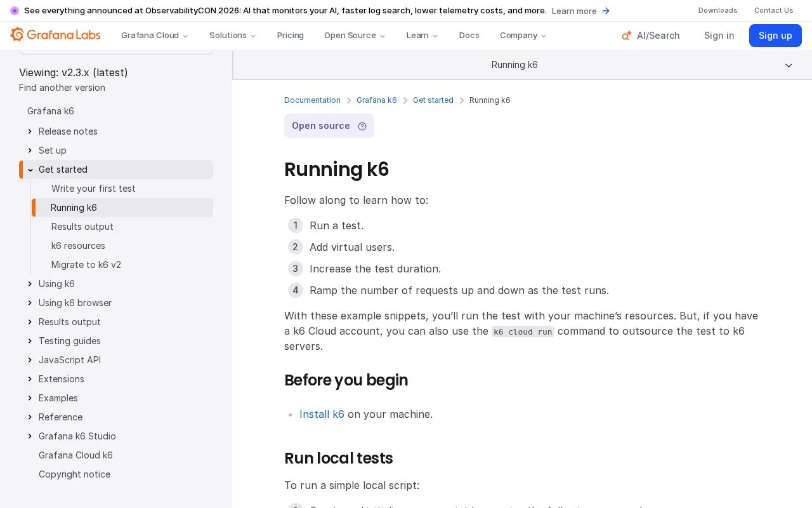Expand the Using k6 browser chevron

click(30, 303)
